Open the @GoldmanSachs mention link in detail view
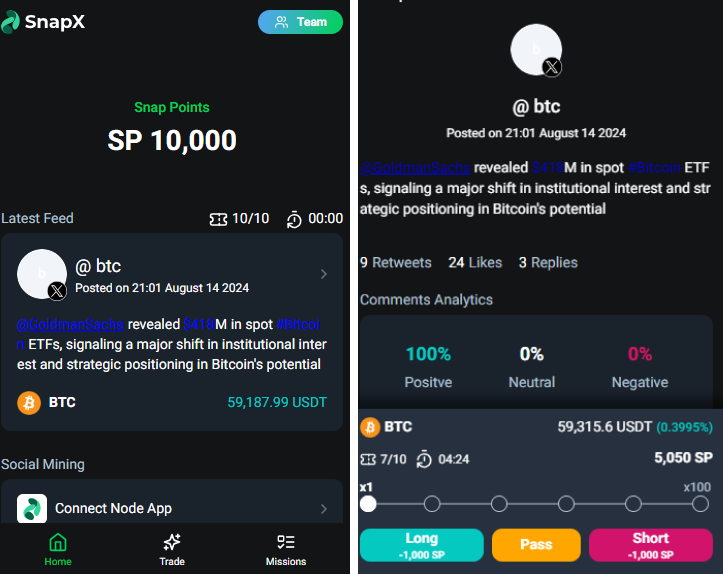The width and height of the screenshot is (723, 574). click(x=415, y=167)
